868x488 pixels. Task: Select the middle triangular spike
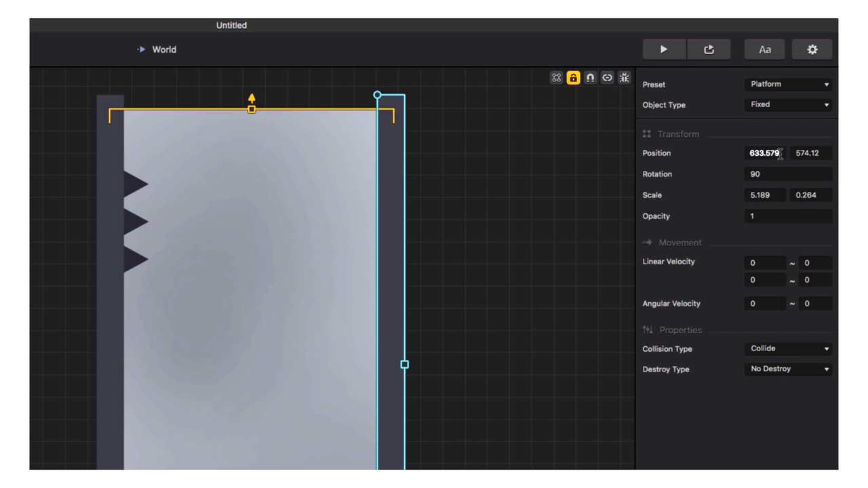[x=136, y=222]
